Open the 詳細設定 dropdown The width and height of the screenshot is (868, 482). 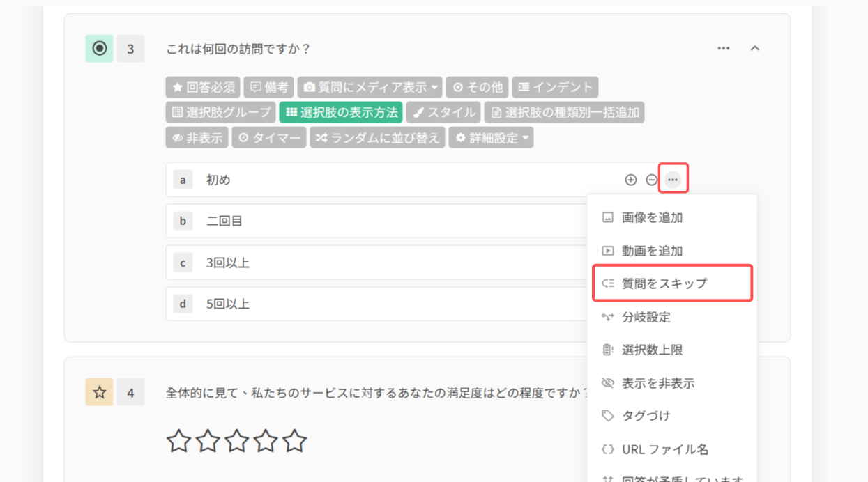coord(492,138)
